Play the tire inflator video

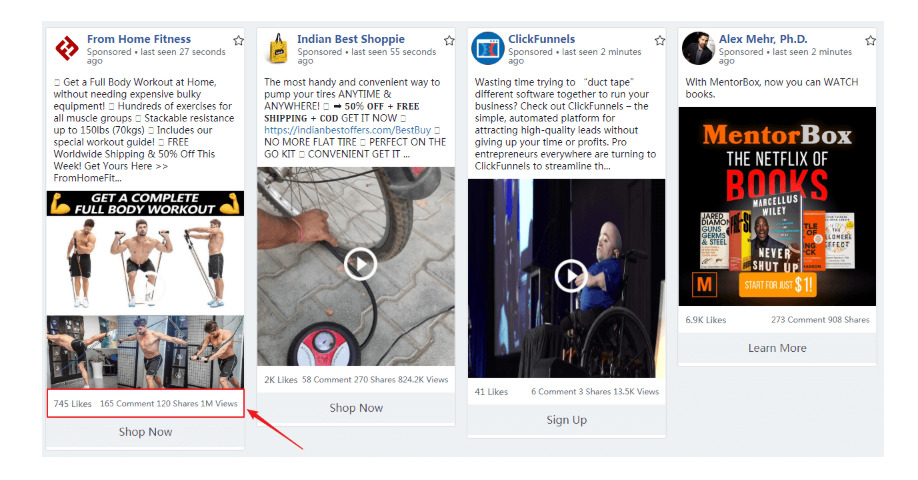[359, 264]
